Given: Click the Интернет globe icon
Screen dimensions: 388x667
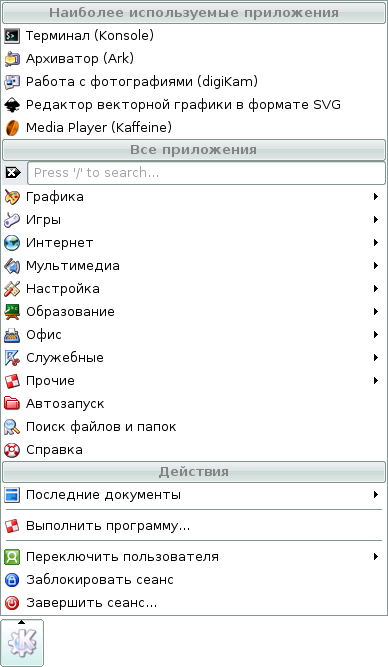Looking at the screenshot, I should (12, 243).
